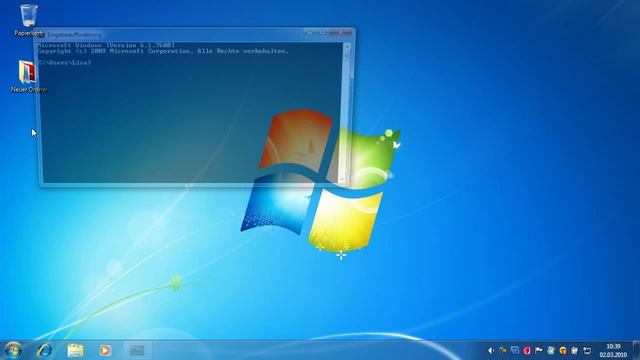Image resolution: width=640 pixels, height=360 pixels.
Task: Click the Copyright Microsoft Corporation line
Action: click(163, 51)
